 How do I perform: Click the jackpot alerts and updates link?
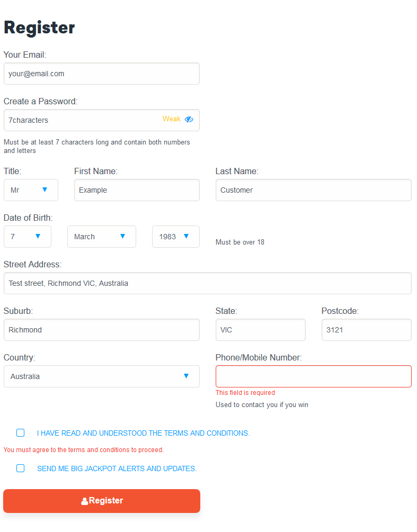click(117, 468)
